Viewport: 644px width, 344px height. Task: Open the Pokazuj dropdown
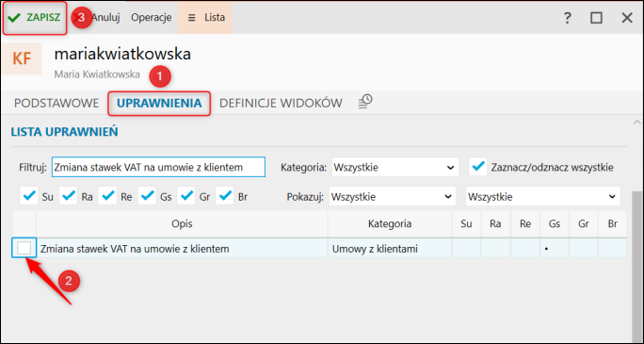click(x=393, y=196)
